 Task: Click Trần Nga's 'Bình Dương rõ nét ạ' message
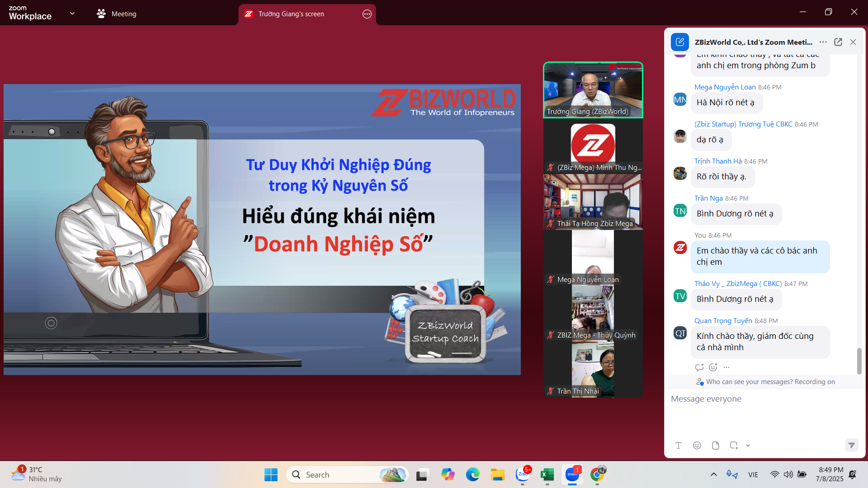[736, 214]
